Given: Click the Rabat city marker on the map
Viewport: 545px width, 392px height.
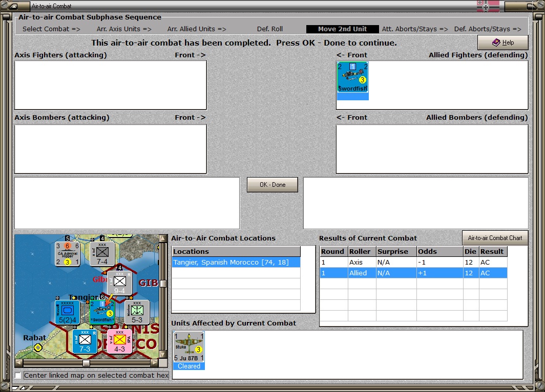Looking at the screenshot, I should 38,347.
